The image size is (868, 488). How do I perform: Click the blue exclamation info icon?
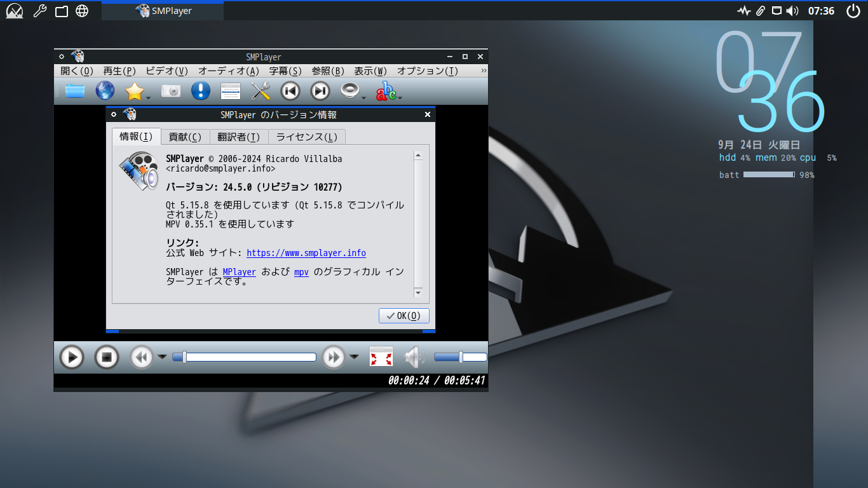click(201, 91)
